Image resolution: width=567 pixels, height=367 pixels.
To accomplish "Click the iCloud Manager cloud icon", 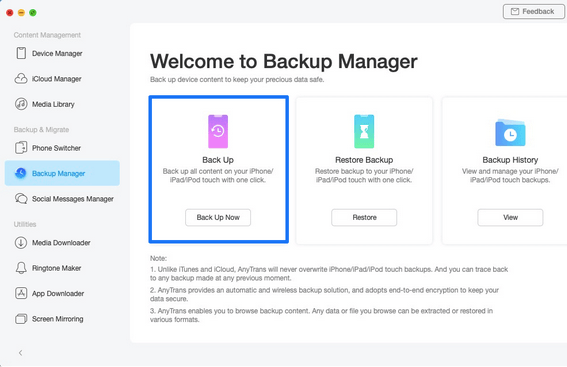I will click(x=21, y=78).
